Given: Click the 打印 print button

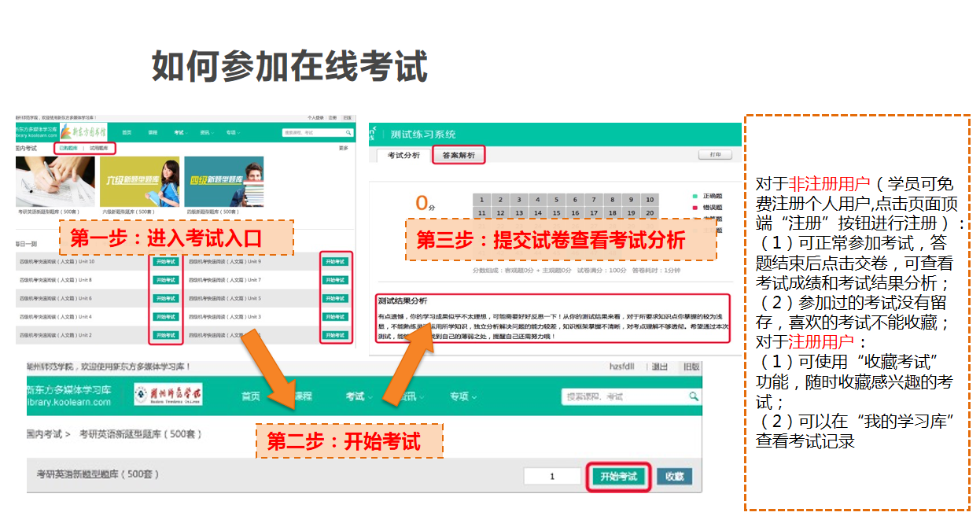Looking at the screenshot, I should pyautogui.click(x=715, y=155).
